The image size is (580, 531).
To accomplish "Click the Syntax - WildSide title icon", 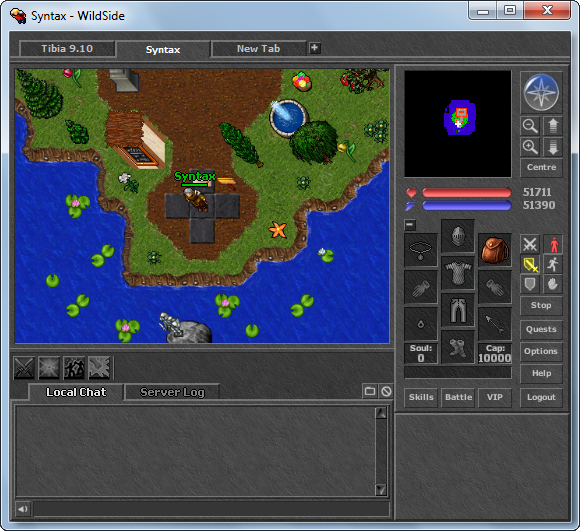I will [x=18, y=16].
